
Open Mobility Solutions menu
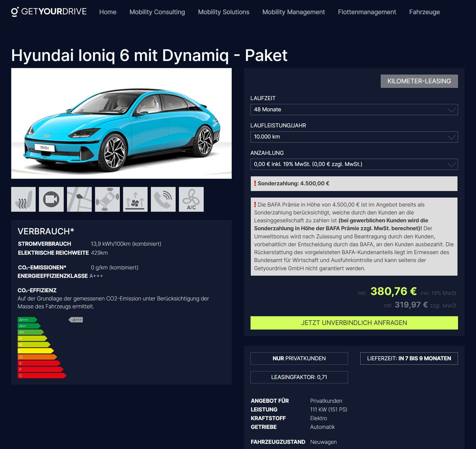click(224, 12)
